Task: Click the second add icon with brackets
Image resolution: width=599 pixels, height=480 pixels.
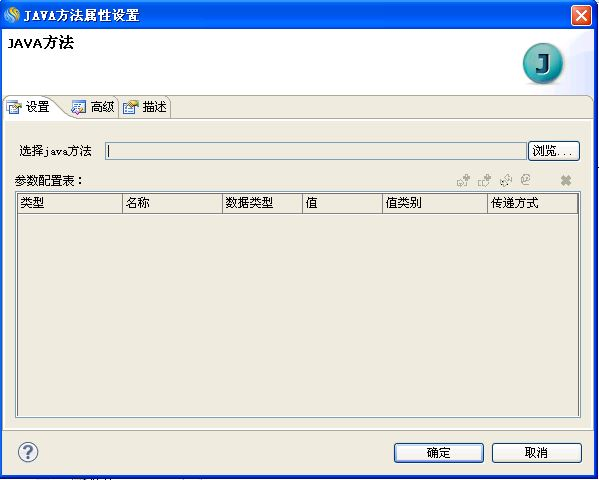Action: pyautogui.click(x=484, y=180)
